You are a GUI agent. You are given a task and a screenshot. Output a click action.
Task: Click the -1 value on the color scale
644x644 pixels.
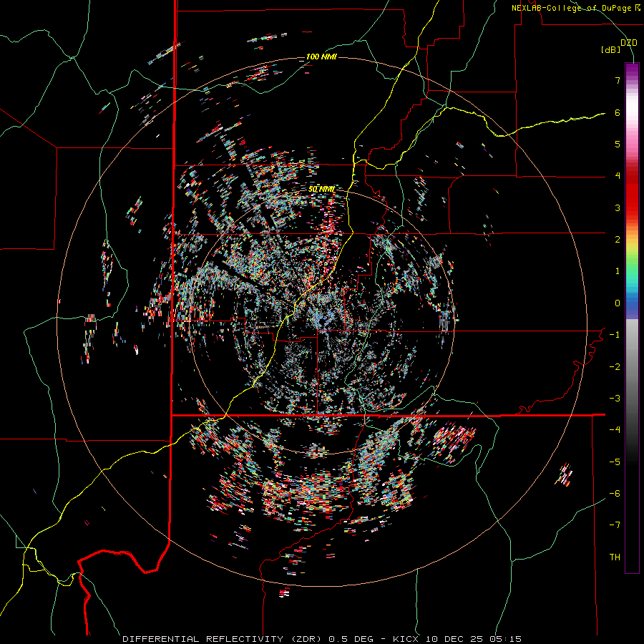coord(615,335)
